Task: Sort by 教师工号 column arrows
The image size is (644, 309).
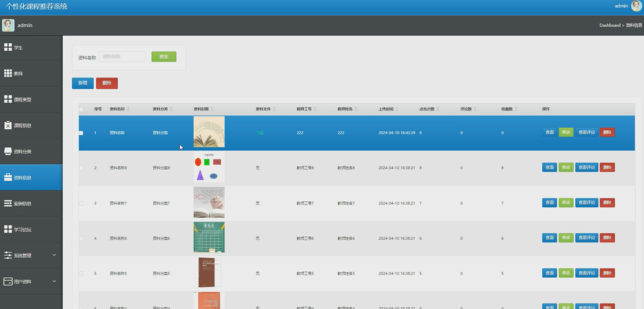Action: click(315, 109)
